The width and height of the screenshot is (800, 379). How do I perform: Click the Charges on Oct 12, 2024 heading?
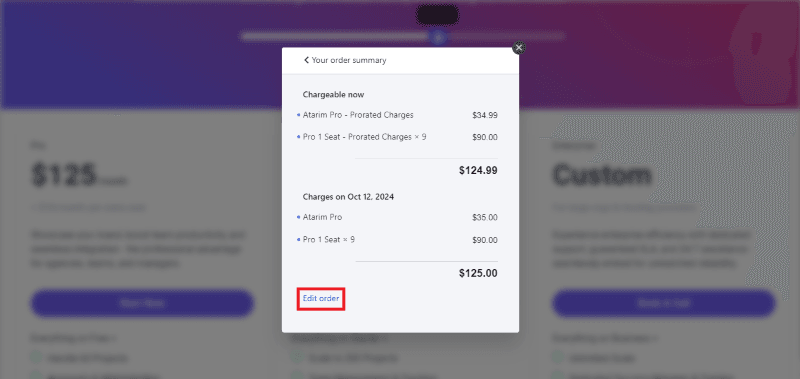click(x=348, y=197)
